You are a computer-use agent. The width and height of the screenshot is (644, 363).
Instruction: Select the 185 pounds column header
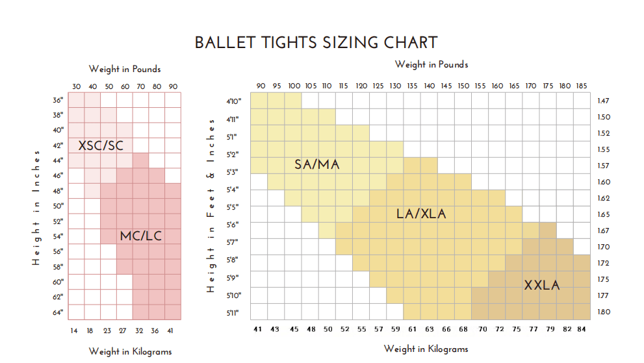pyautogui.click(x=582, y=86)
